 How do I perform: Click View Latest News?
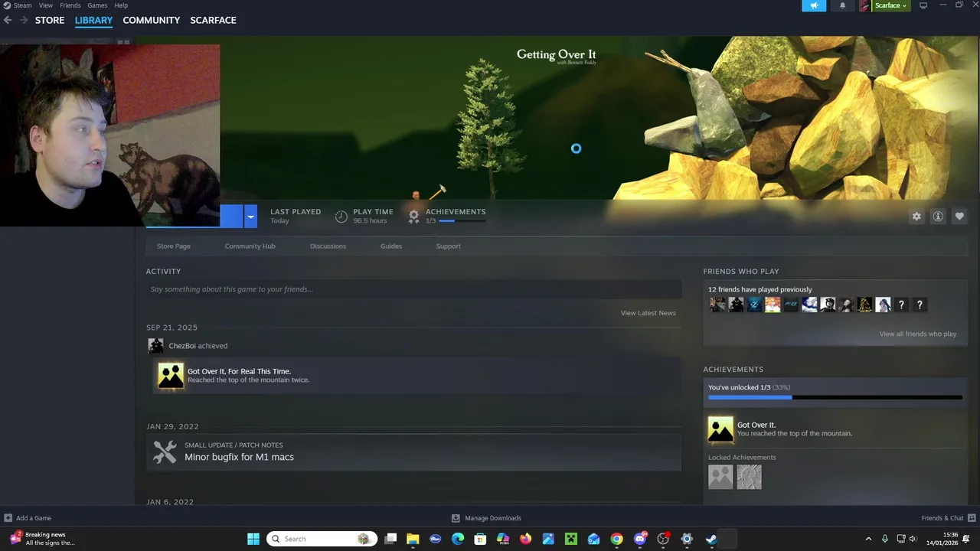click(648, 313)
